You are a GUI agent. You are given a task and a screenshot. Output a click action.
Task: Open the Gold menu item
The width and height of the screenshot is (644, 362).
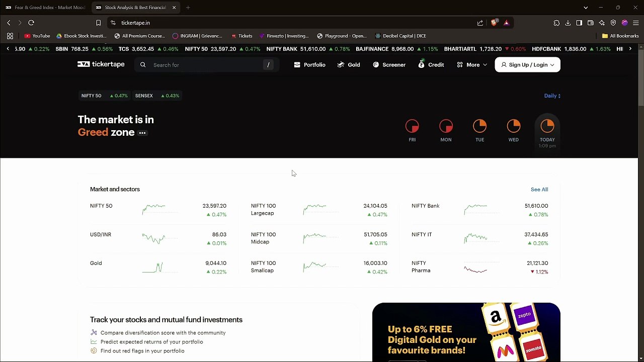349,65
